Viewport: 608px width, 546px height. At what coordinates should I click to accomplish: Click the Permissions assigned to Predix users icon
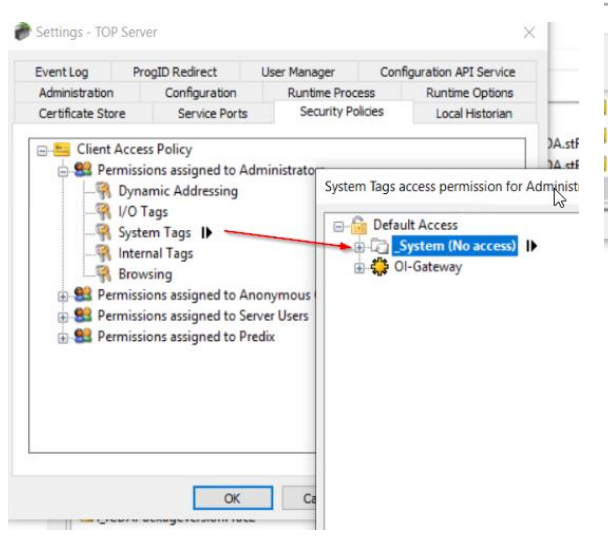point(83,337)
